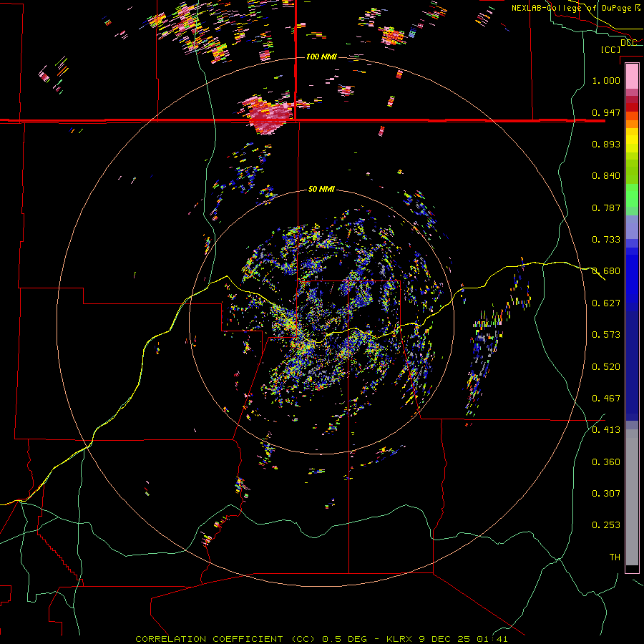Select the 0.947 legend value
This screenshot has height=644, width=644.
[x=606, y=112]
